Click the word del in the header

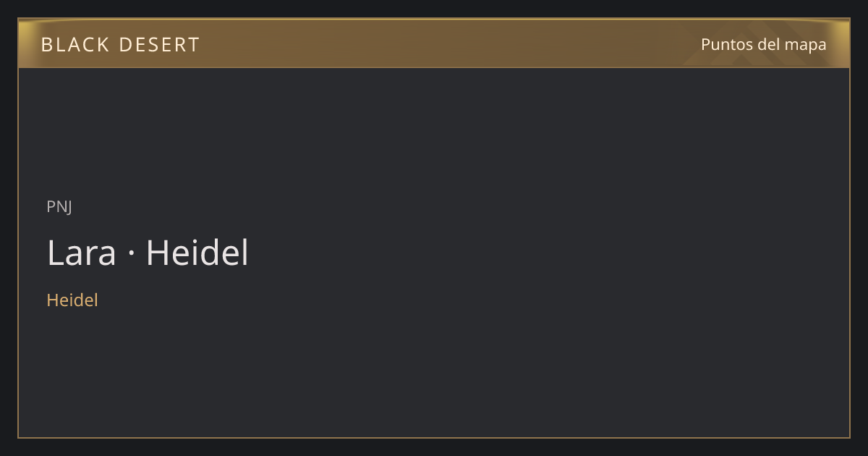click(768, 44)
